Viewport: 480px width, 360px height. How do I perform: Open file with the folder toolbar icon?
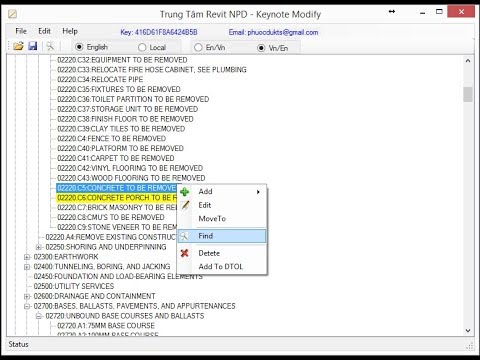18,46
